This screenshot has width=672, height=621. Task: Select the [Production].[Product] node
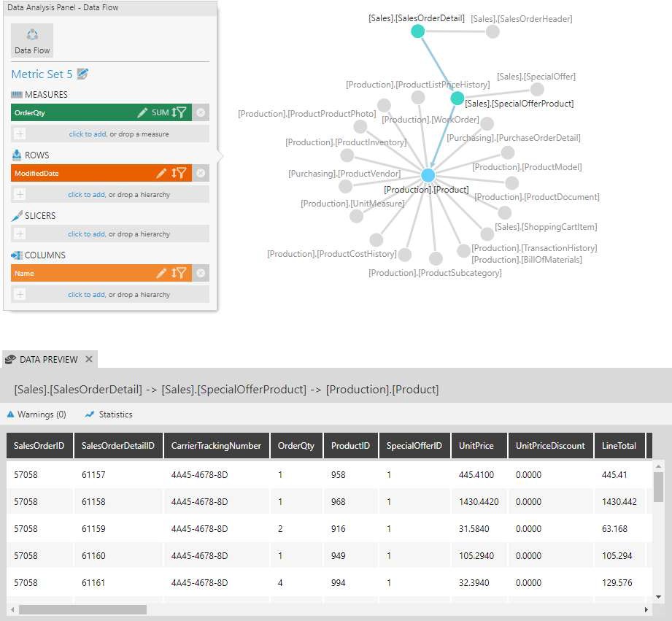click(428, 174)
